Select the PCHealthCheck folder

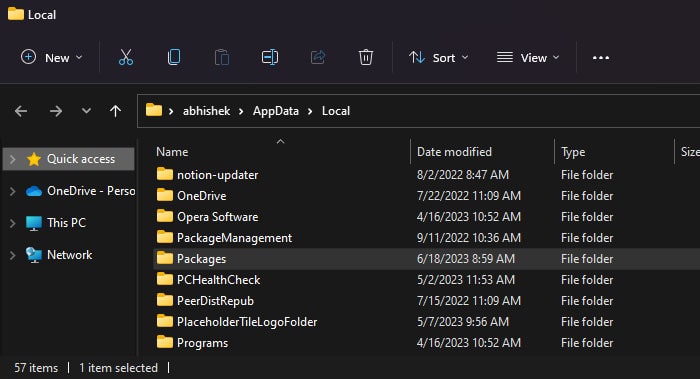coord(218,279)
